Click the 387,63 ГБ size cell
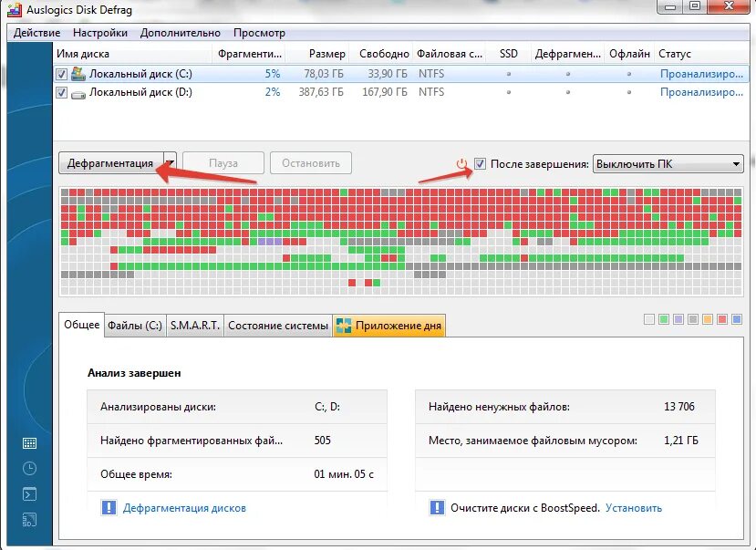Image resolution: width=756 pixels, height=550 pixels. pos(321,92)
